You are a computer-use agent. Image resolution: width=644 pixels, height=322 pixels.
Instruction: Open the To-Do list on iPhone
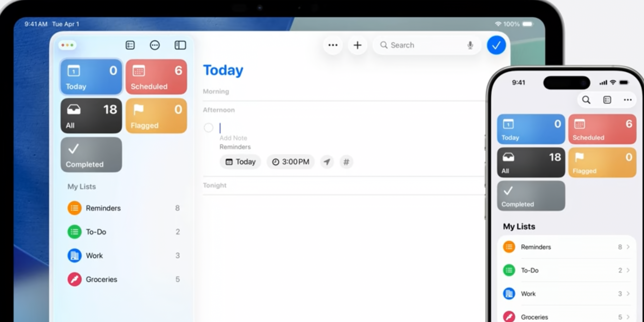click(566, 270)
